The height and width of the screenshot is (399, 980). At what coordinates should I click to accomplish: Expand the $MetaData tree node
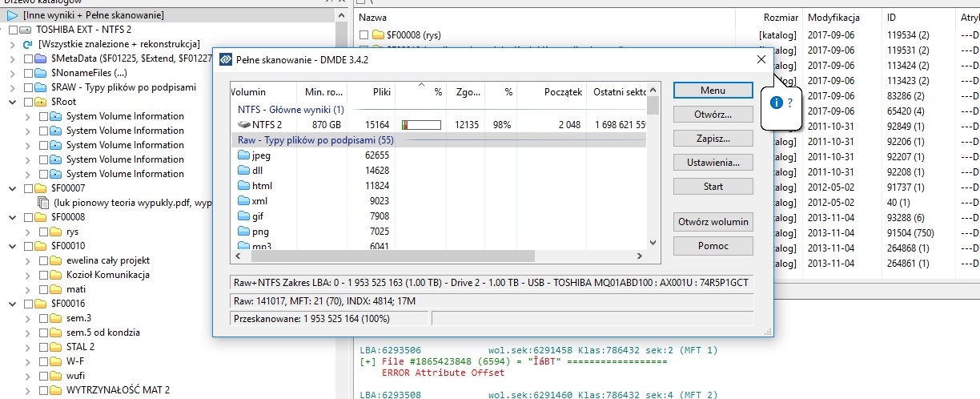click(x=13, y=58)
